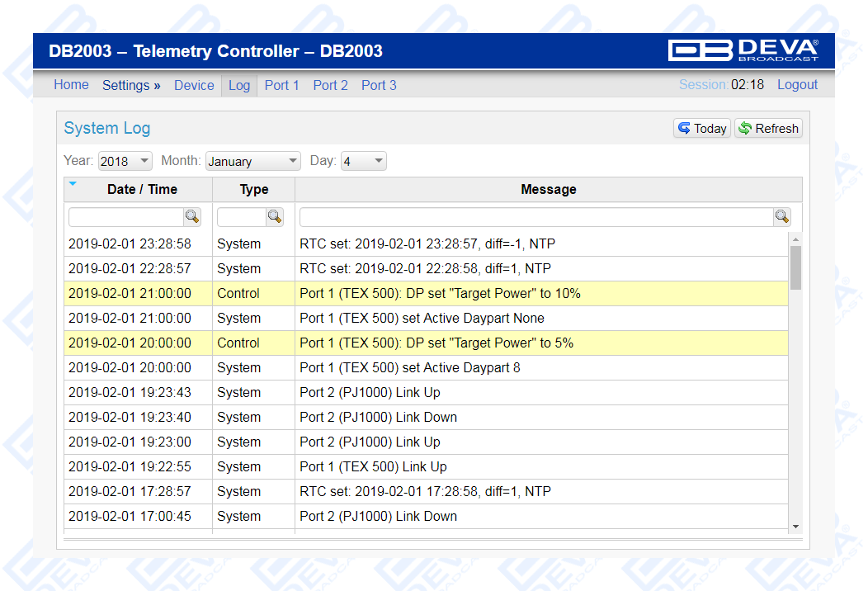Viewport: 868px width, 591px height.
Task: Refresh the system log
Action: (768, 129)
